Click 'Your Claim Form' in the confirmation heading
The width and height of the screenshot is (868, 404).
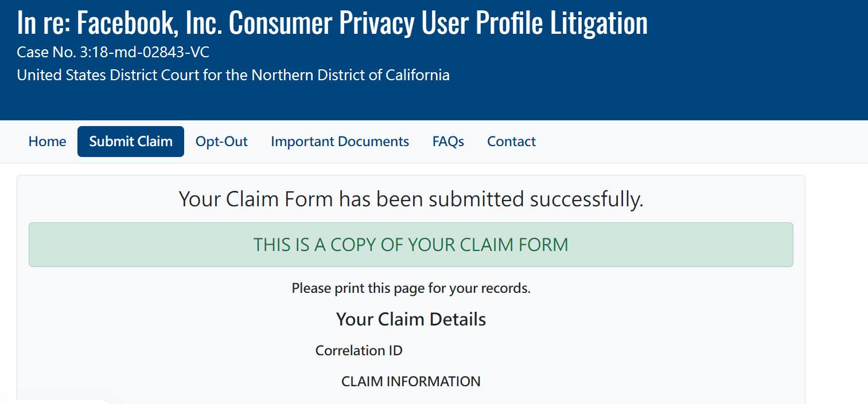(x=256, y=199)
